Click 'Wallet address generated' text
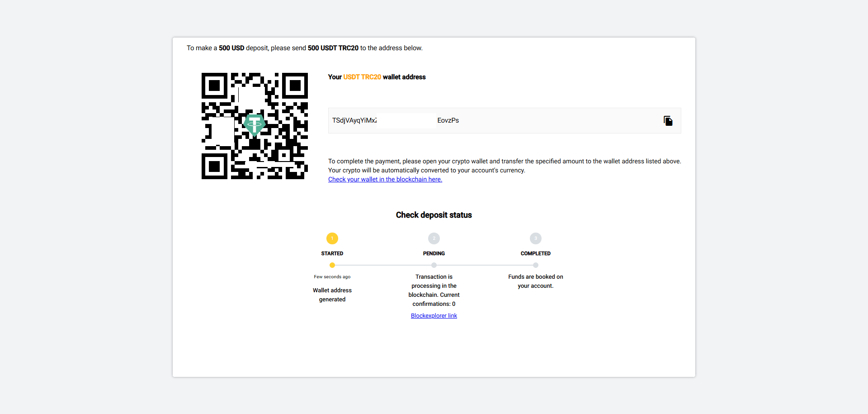The width and height of the screenshot is (868, 414). (x=332, y=295)
